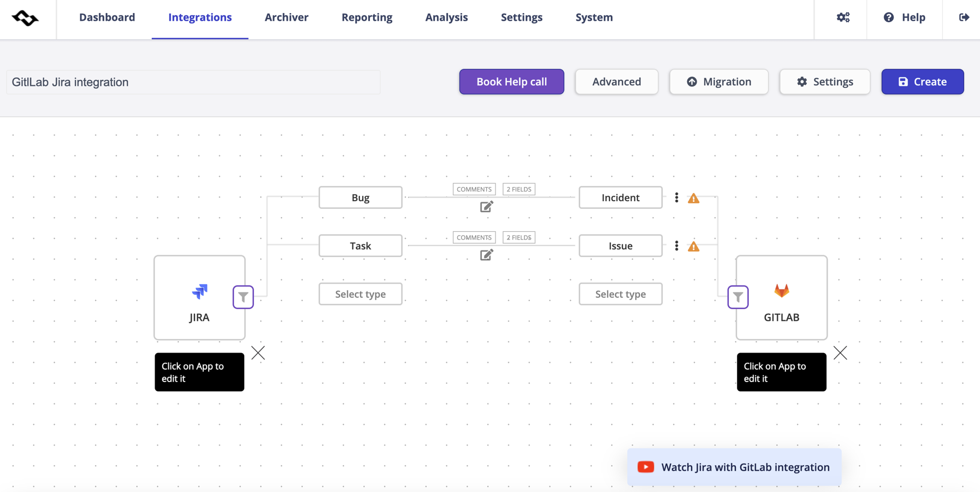Open the Jira filter funnel icon
The image size is (980, 492).
pos(243,297)
